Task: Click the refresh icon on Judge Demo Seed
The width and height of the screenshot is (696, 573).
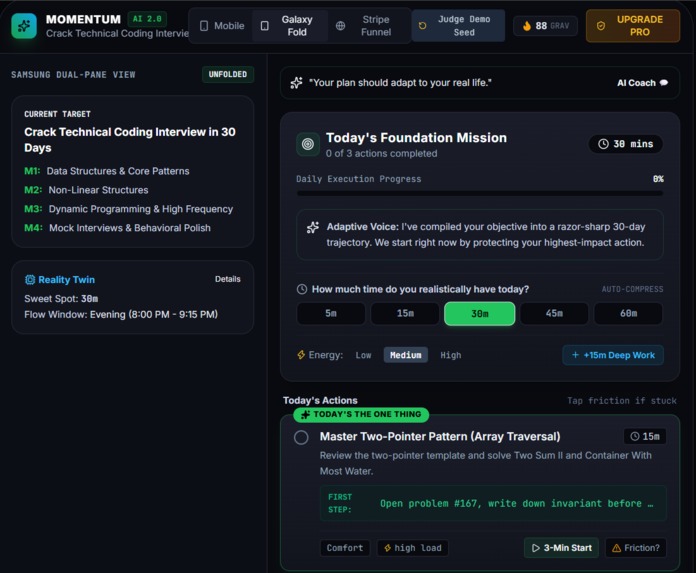Action: [423, 26]
